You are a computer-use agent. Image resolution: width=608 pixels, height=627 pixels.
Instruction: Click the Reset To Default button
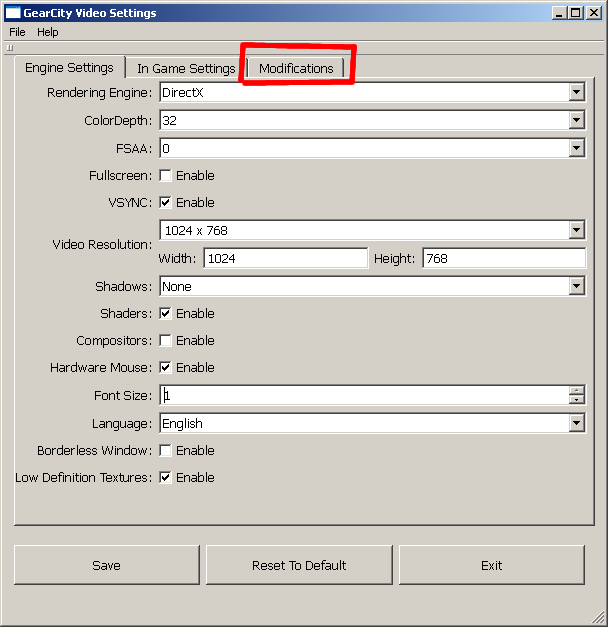(299, 565)
